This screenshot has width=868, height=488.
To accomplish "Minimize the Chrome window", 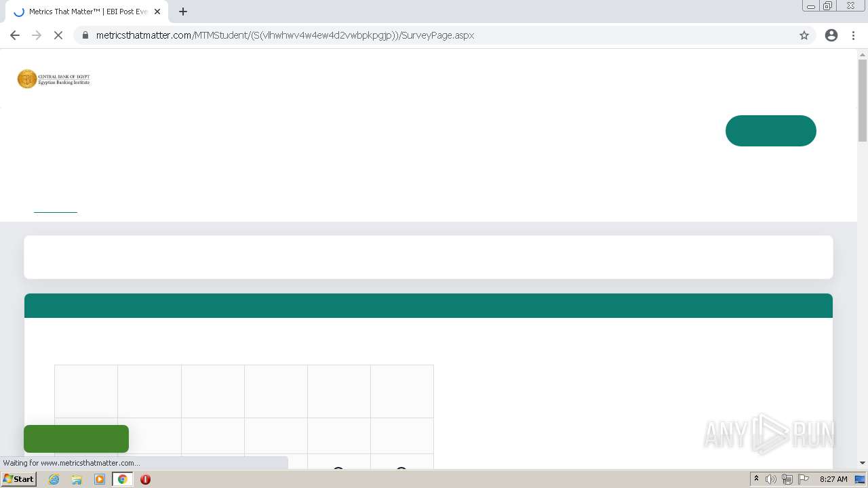I will pos(811,6).
